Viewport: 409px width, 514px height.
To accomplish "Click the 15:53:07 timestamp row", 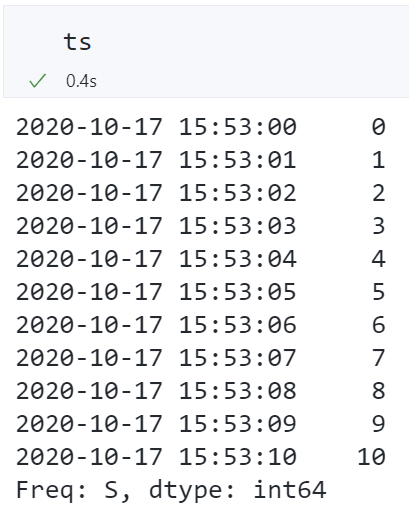I will point(201,358).
